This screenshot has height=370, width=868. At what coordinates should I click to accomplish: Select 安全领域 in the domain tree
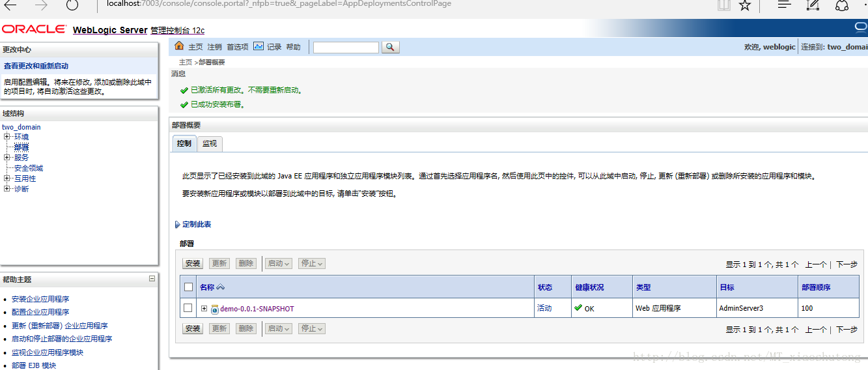click(x=29, y=168)
